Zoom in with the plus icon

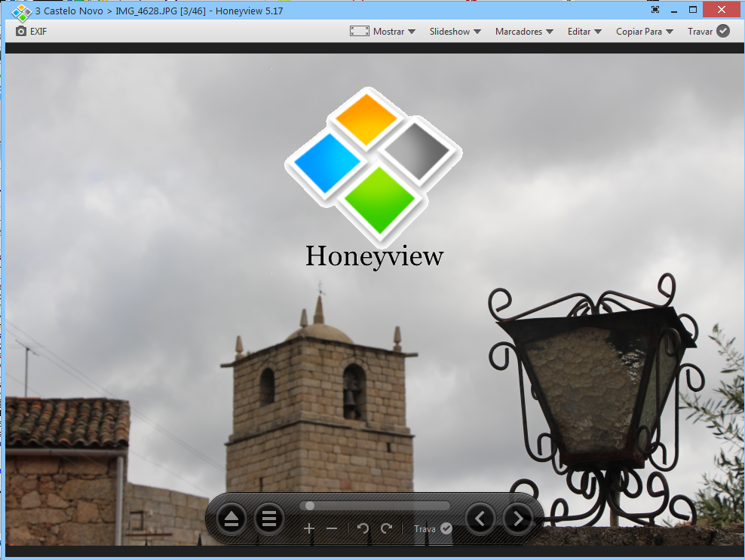pyautogui.click(x=309, y=528)
